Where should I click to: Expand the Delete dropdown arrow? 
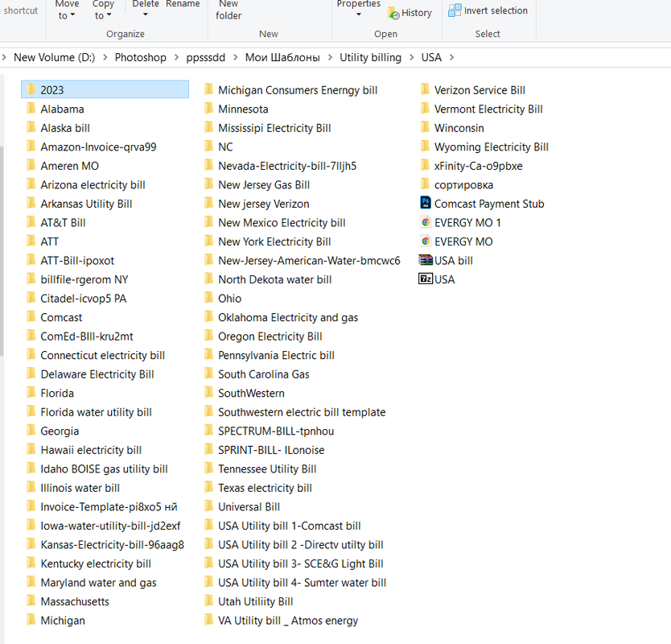tap(146, 14)
